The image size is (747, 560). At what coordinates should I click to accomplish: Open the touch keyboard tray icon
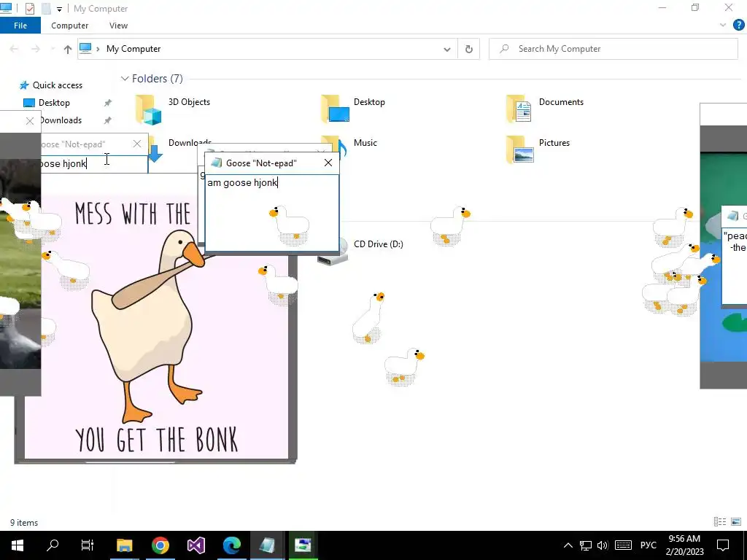click(x=623, y=545)
